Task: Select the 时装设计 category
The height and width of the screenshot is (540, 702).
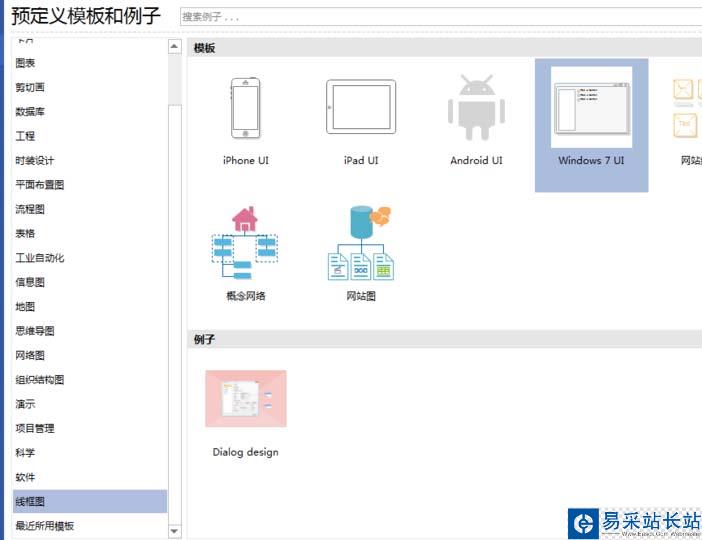Action: tap(90, 160)
